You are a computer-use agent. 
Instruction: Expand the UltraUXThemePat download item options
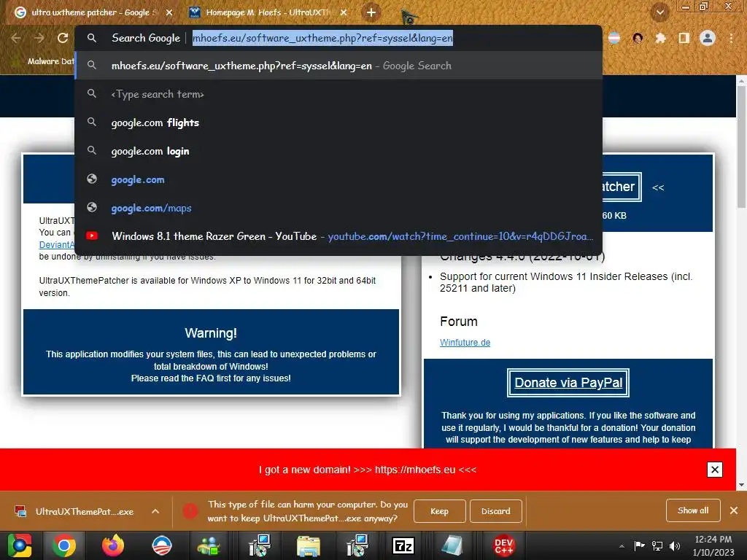[x=155, y=511]
